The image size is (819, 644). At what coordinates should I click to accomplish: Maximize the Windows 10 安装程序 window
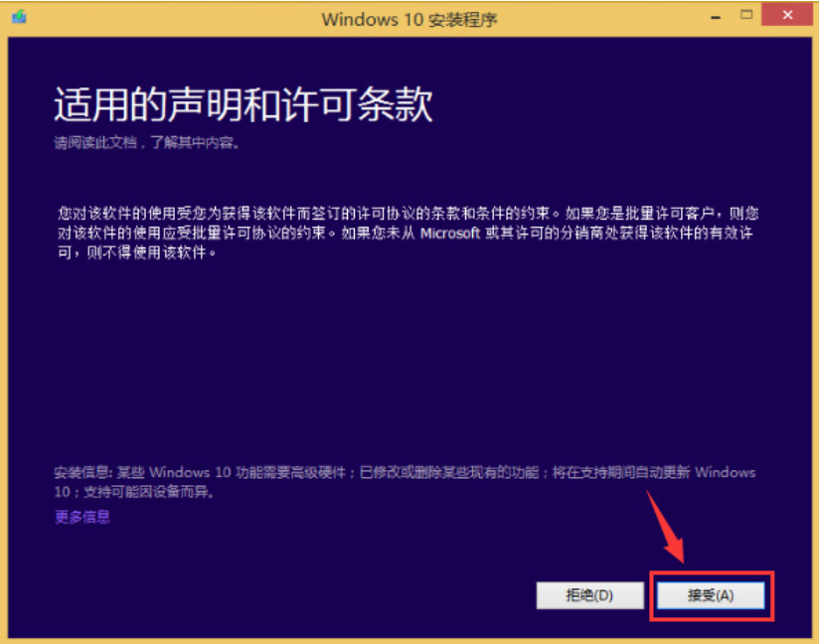click(746, 15)
